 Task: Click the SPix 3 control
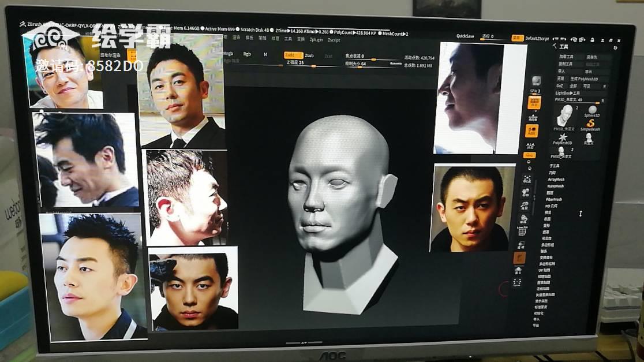535,91
